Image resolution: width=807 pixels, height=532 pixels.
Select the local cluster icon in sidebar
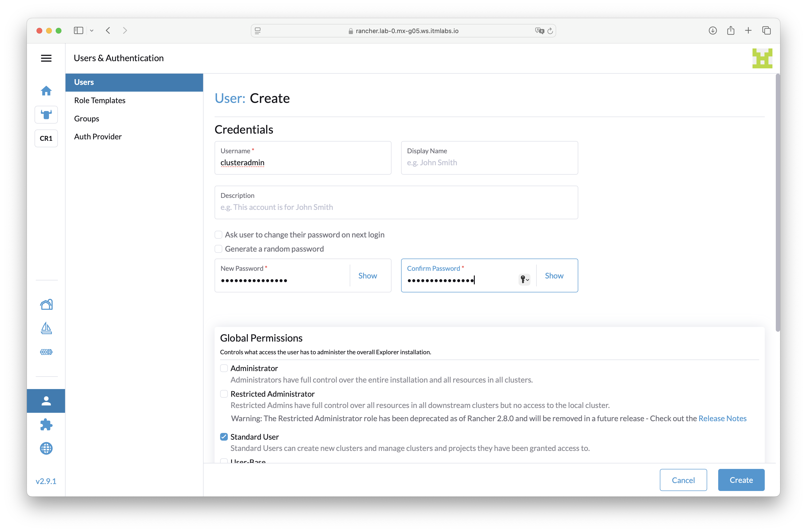[x=46, y=114]
